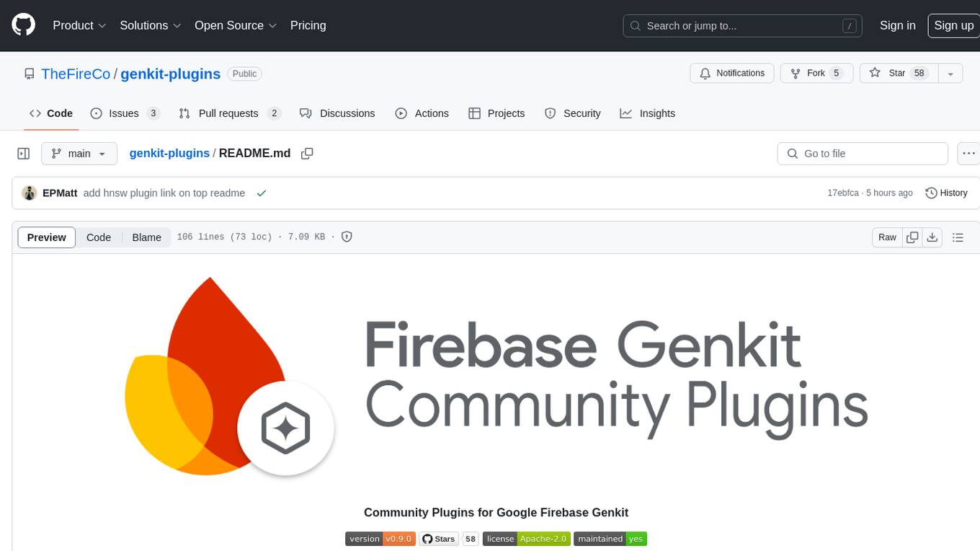Viewport: 980px width, 551px height.
Task: Click the Star count 58
Action: point(919,73)
